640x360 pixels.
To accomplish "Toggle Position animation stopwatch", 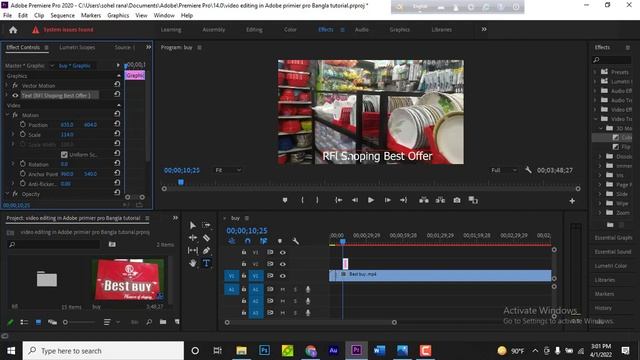I will [23, 124].
